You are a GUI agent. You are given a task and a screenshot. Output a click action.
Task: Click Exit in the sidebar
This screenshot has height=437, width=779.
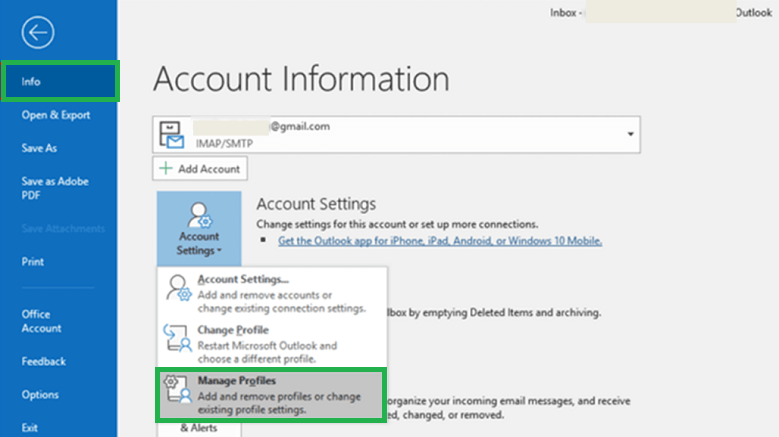coord(29,428)
